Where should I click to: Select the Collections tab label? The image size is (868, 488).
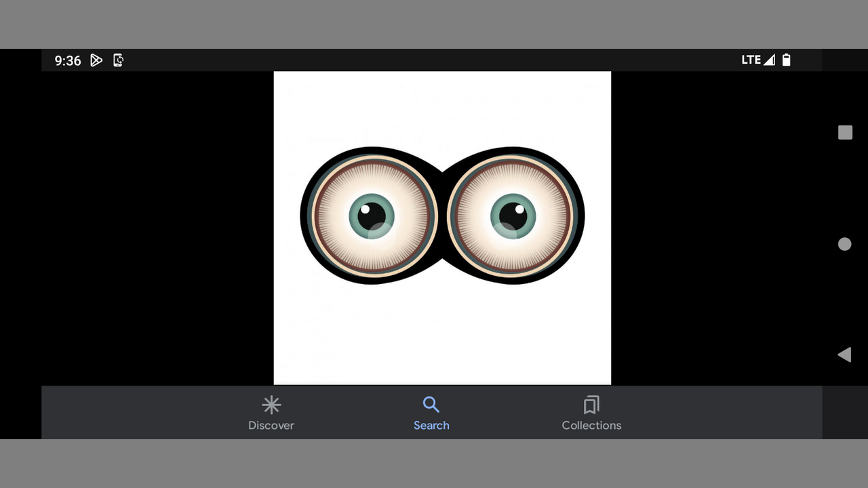click(591, 426)
